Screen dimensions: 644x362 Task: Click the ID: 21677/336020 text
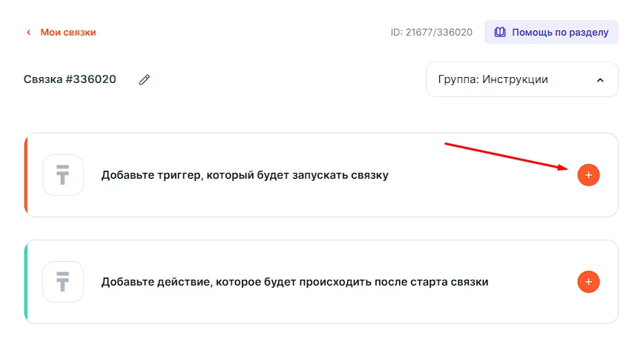click(431, 33)
